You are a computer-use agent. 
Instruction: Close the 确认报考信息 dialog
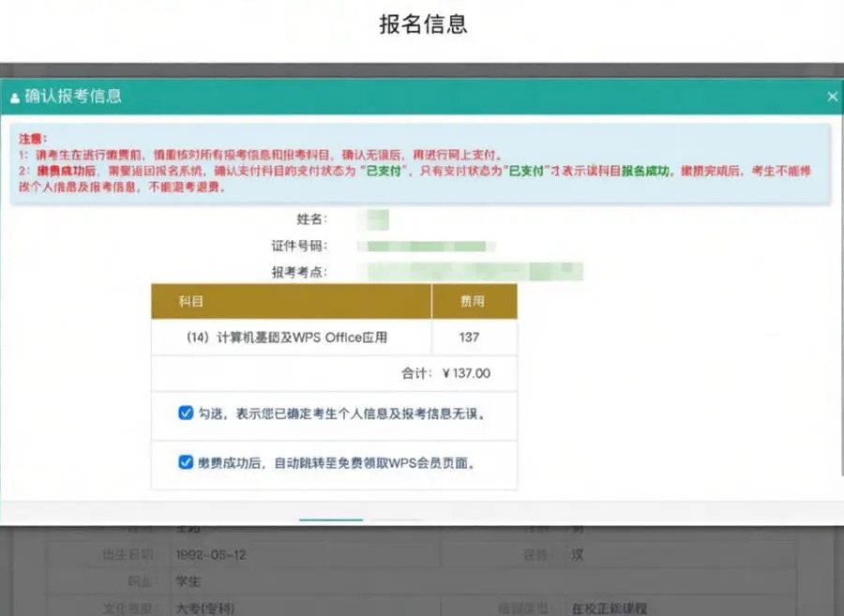832,97
